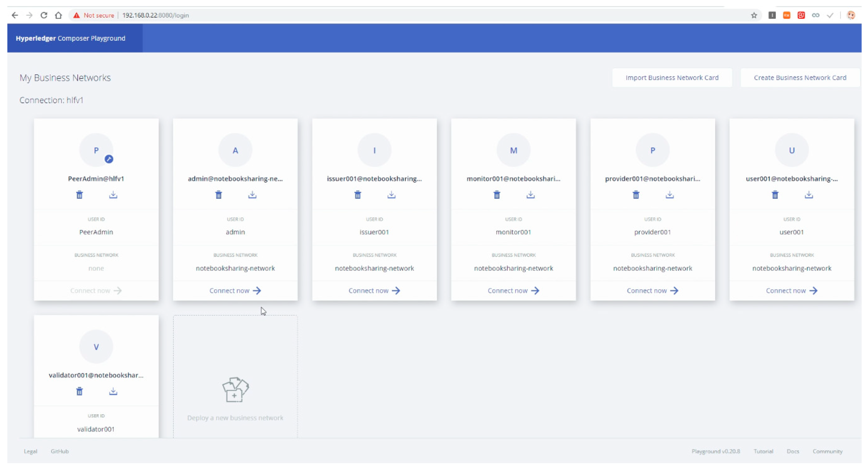Click the Playground v0.20.8 version text

(x=716, y=451)
